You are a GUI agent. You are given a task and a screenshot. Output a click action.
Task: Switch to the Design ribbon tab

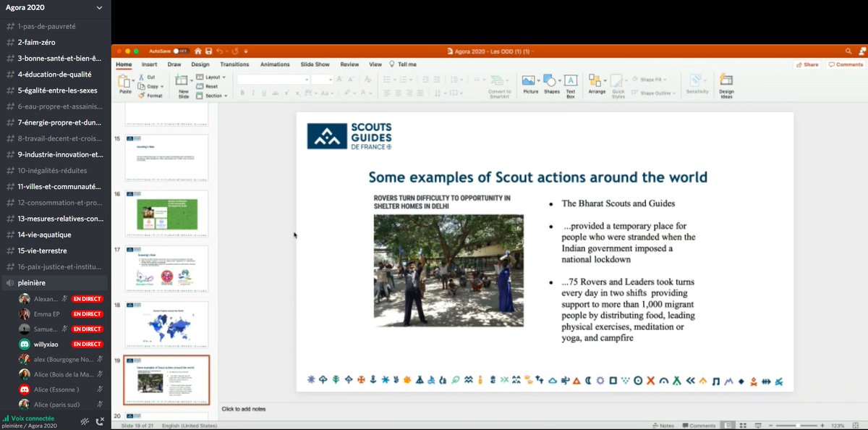200,64
